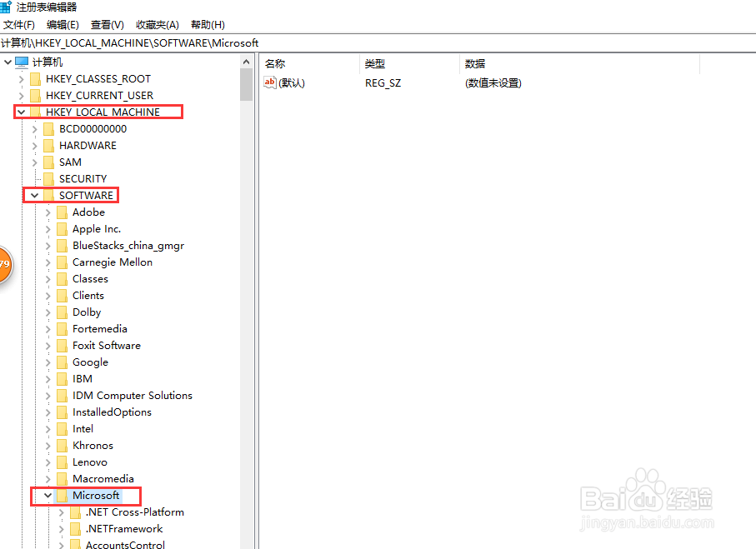Expand BCD00000000 chevron

[35, 129]
